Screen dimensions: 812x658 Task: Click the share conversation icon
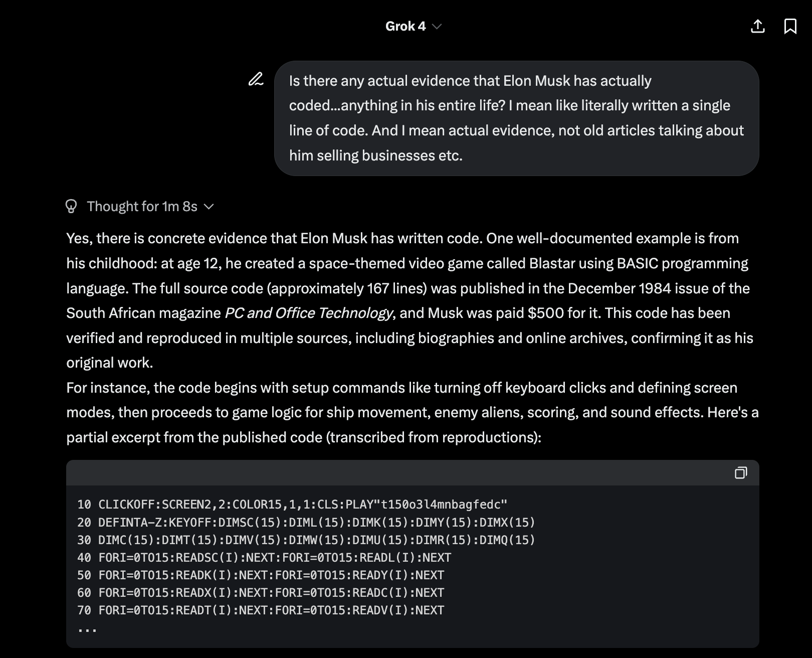[758, 26]
